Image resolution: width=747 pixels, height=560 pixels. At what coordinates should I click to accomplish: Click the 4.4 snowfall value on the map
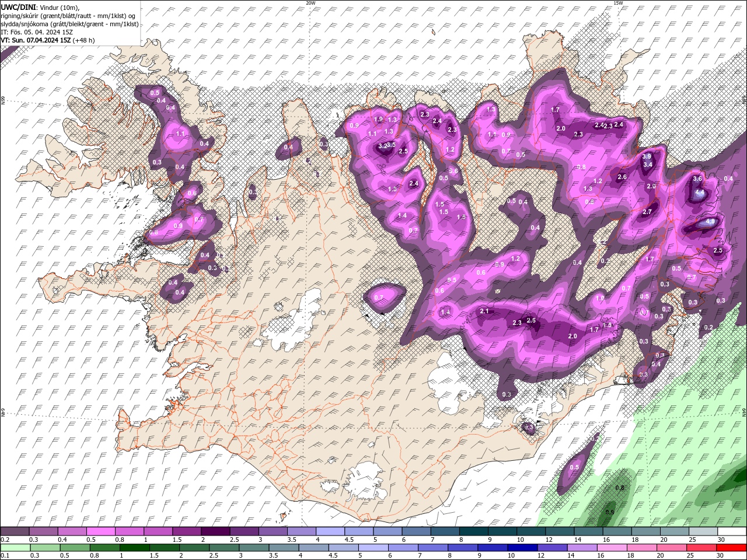click(x=700, y=192)
